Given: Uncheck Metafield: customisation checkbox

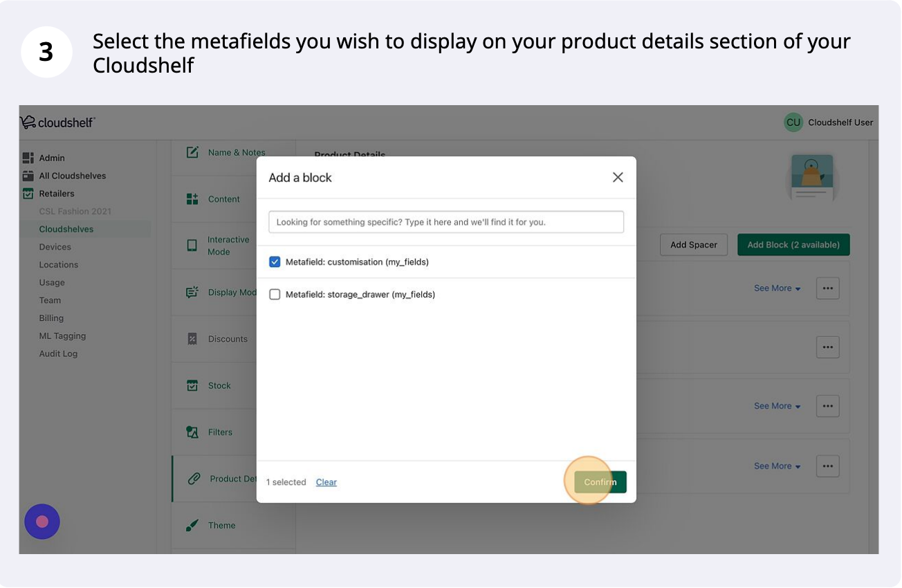Looking at the screenshot, I should (x=275, y=262).
